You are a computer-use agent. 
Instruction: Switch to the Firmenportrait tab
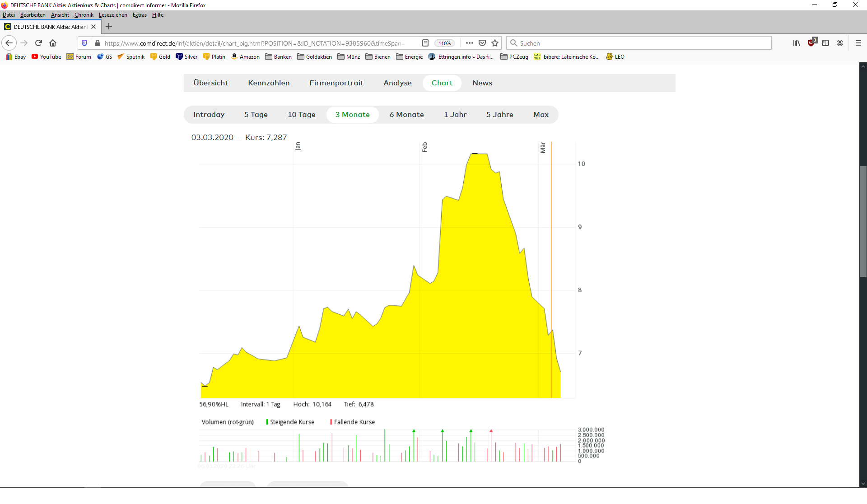point(336,83)
